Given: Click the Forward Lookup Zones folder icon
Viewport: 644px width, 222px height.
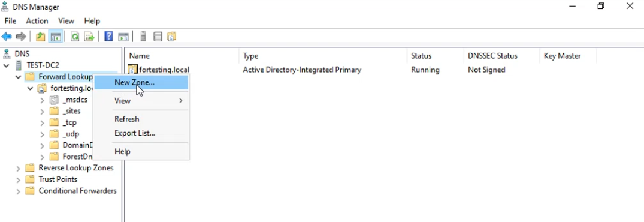Looking at the screenshot, I should click(29, 76).
